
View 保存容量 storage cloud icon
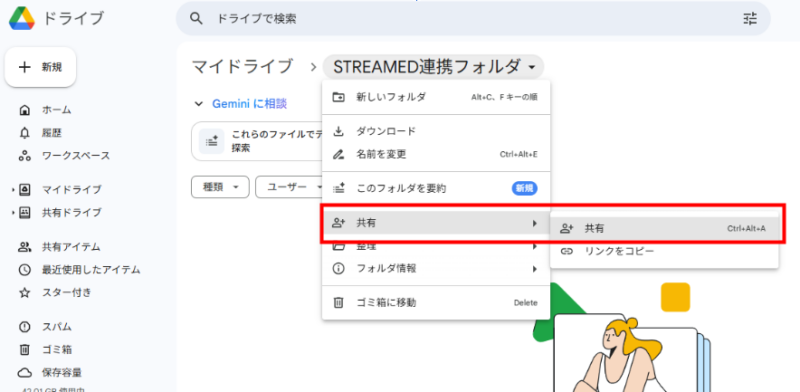click(x=24, y=373)
